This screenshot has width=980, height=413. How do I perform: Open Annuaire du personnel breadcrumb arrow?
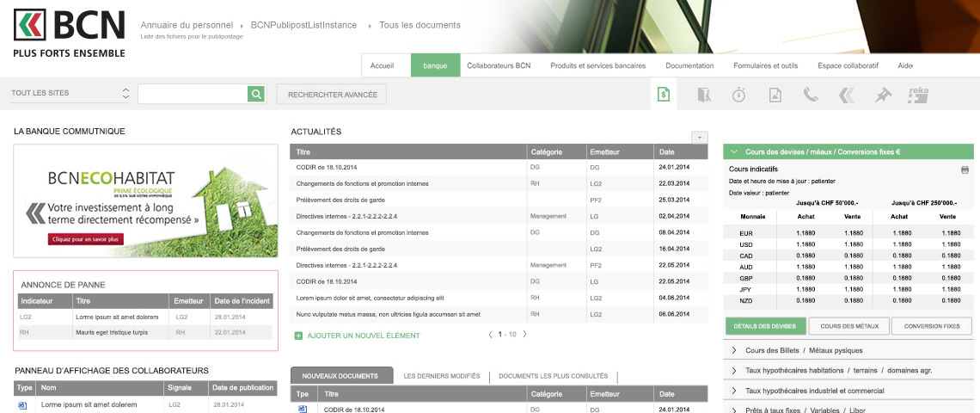[242, 26]
